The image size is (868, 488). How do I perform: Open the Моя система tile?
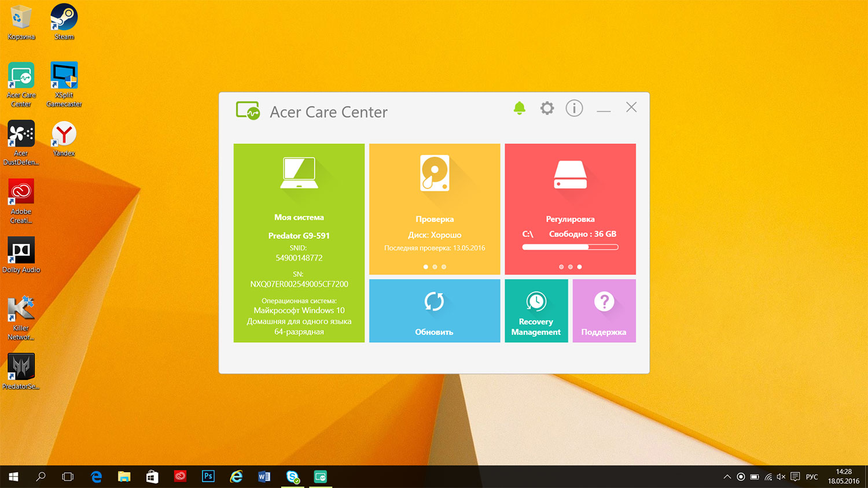299,243
